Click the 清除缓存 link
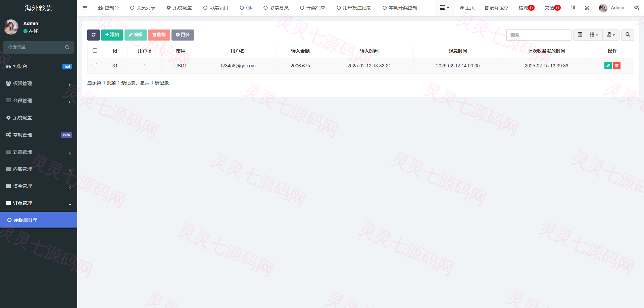 coord(496,8)
